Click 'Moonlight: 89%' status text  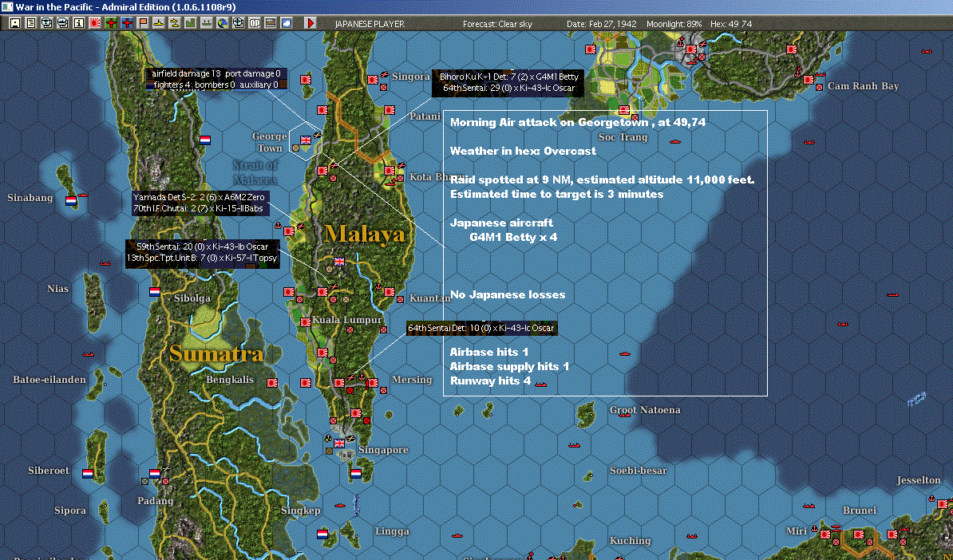tap(674, 24)
